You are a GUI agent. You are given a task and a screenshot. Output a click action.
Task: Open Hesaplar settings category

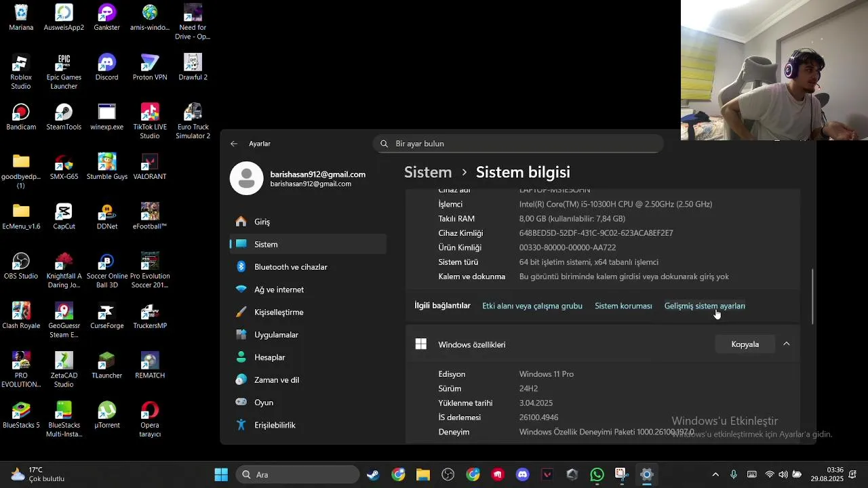pos(308,357)
